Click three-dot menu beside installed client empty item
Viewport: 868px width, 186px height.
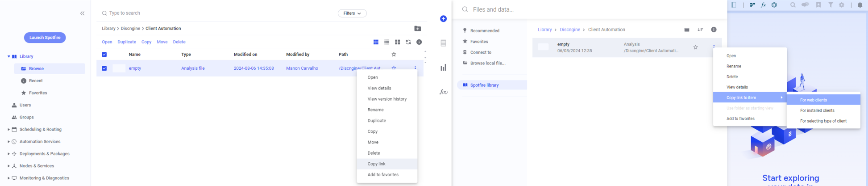pos(714,47)
